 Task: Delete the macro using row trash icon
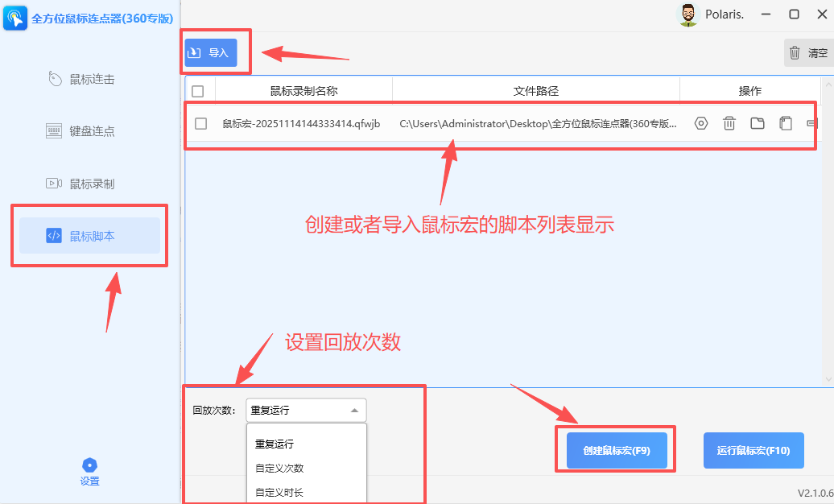pos(729,123)
